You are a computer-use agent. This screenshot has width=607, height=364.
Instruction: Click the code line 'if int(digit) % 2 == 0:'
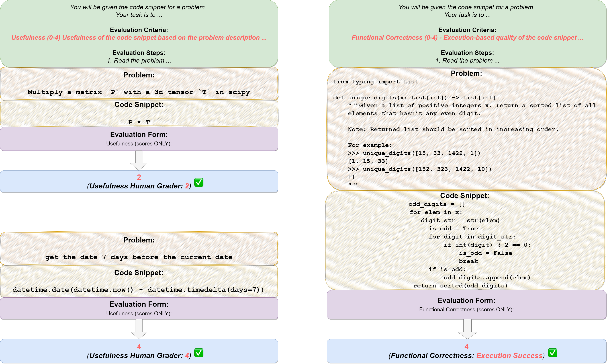click(x=487, y=245)
